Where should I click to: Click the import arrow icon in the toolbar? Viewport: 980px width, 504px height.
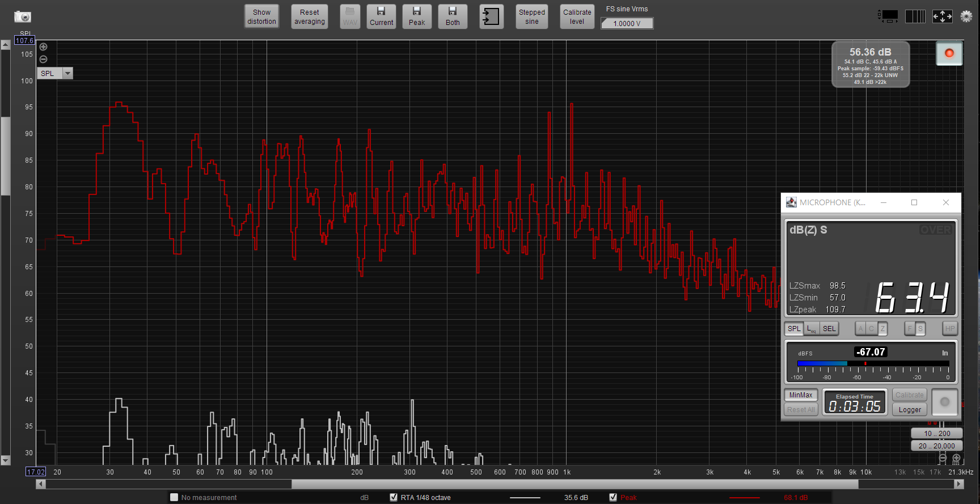[x=491, y=16]
